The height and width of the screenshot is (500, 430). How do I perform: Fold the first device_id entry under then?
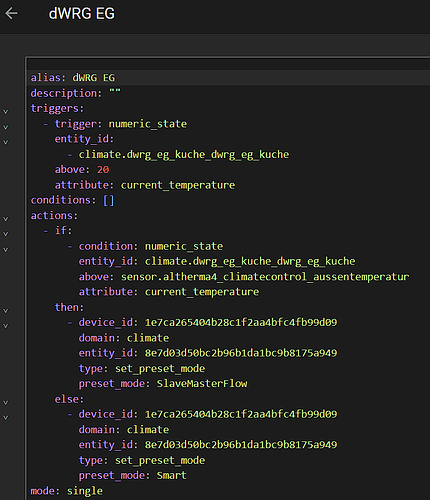[x=6, y=326]
